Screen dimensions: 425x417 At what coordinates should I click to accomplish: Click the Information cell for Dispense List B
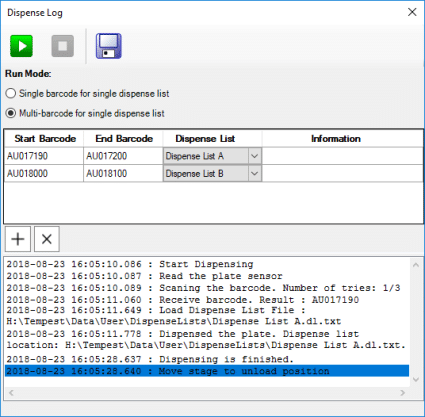point(343,174)
